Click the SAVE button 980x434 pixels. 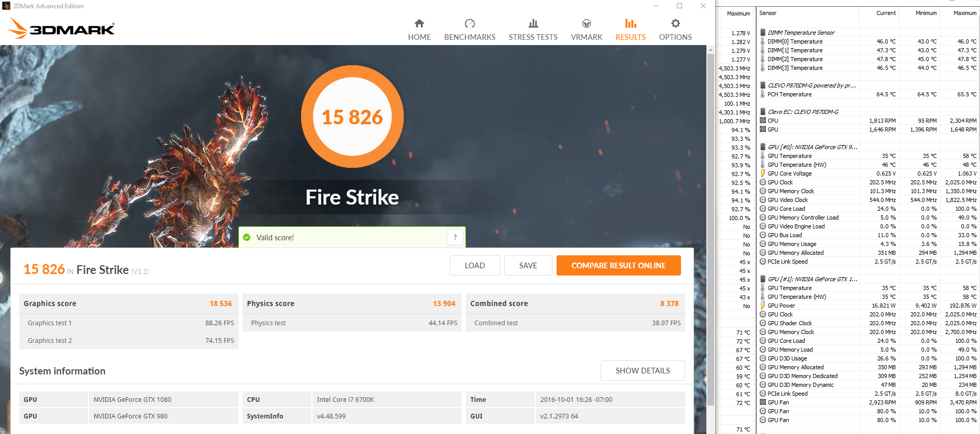pyautogui.click(x=528, y=265)
